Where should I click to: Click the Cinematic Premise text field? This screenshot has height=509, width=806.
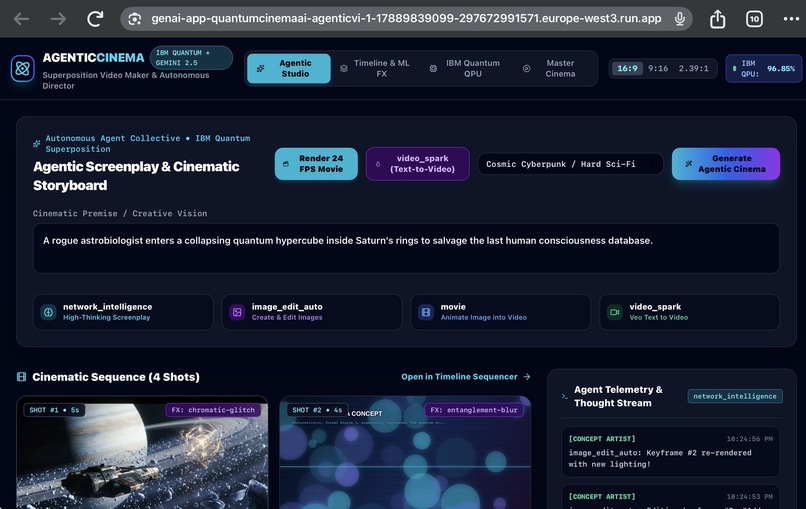pyautogui.click(x=406, y=248)
